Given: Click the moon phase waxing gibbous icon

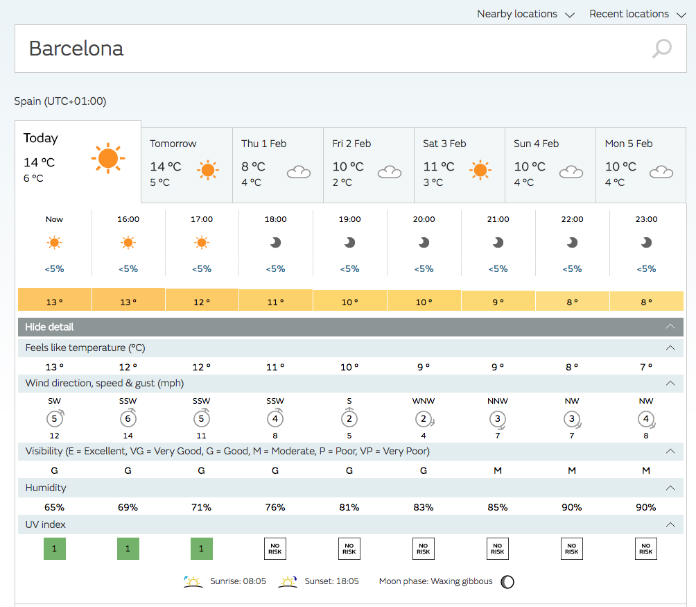Looking at the screenshot, I should (508, 581).
